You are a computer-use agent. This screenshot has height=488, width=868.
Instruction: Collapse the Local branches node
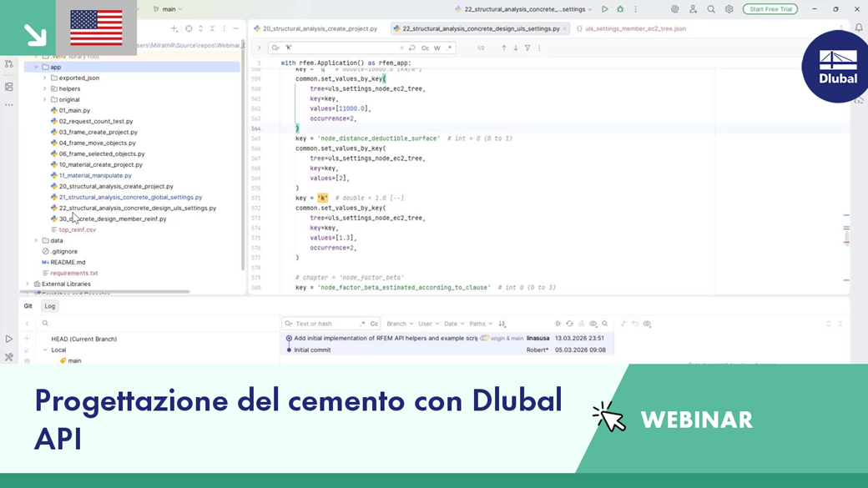45,350
